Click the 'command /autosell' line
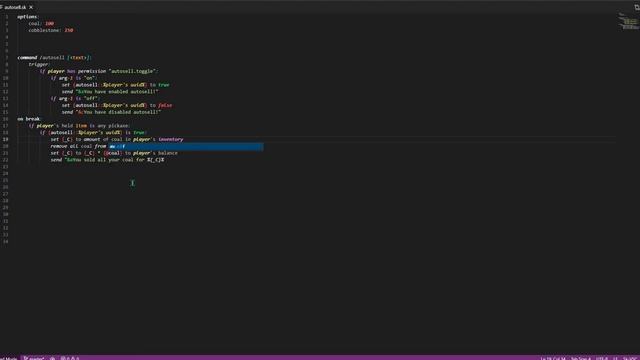This screenshot has height=360, width=640. tap(54, 58)
